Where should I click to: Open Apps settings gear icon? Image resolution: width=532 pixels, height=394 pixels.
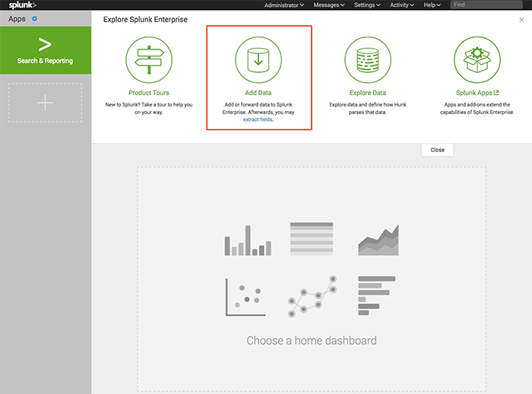(x=34, y=18)
